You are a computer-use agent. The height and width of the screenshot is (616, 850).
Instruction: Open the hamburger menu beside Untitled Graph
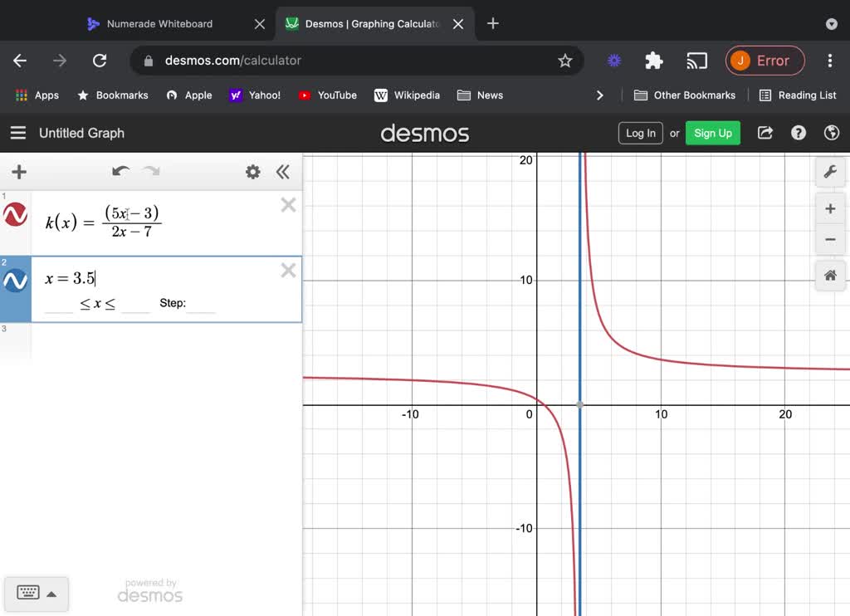18,133
